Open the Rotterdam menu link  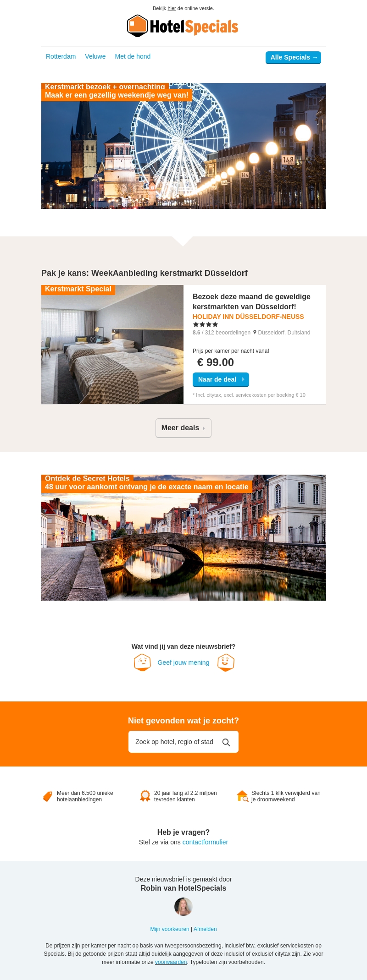(x=61, y=56)
